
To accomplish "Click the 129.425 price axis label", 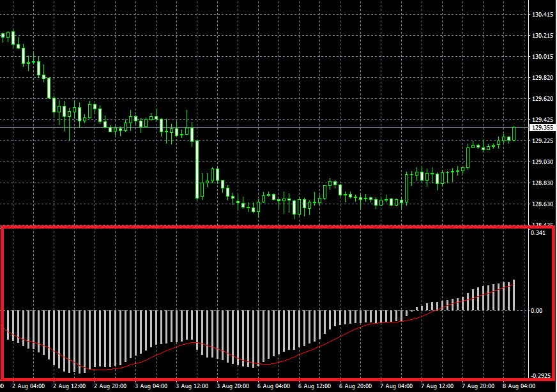I will click(x=542, y=119).
